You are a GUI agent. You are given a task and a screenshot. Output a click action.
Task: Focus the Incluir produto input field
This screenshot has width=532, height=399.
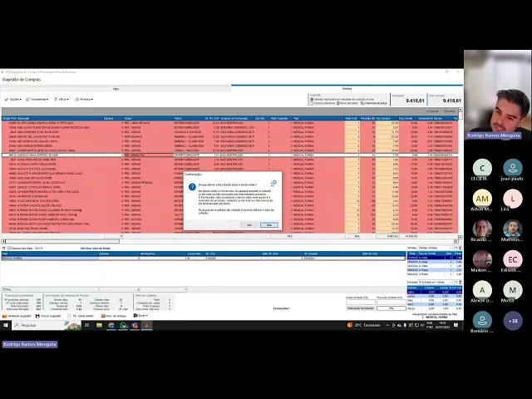tap(360, 302)
